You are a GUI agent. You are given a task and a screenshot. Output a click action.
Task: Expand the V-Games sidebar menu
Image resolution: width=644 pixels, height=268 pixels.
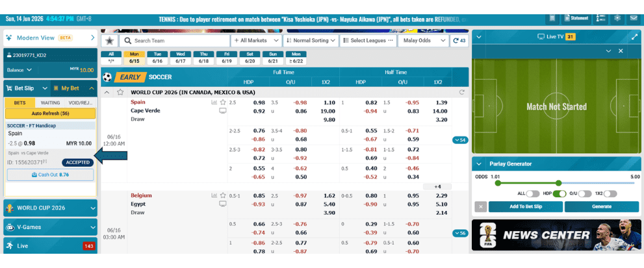[x=51, y=227]
